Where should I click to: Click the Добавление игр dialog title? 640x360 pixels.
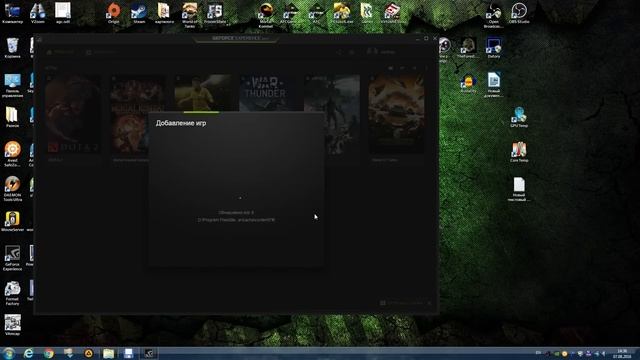pos(181,123)
